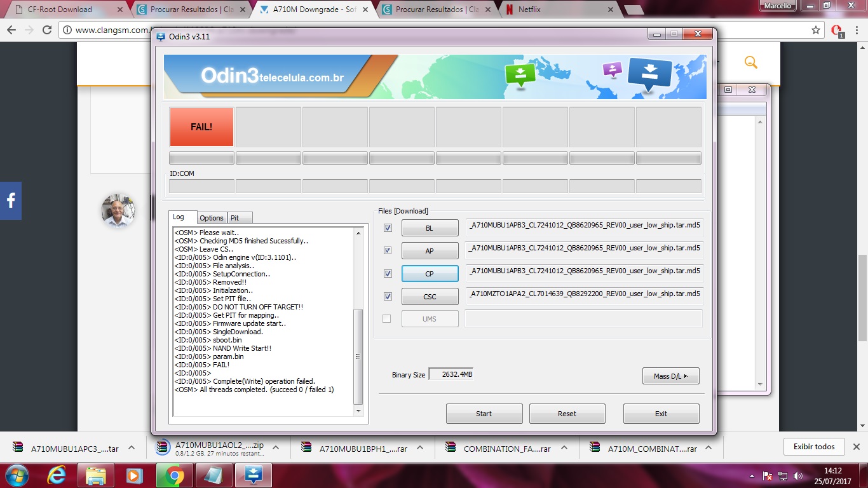Viewport: 868px width, 488px height.
Task: Expand options for A710MUBU1APC3 tar download
Action: point(132,448)
